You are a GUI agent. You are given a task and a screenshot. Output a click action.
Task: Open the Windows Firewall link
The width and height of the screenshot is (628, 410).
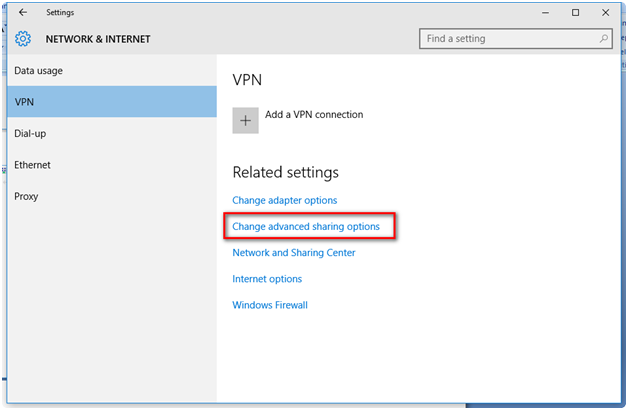point(270,305)
